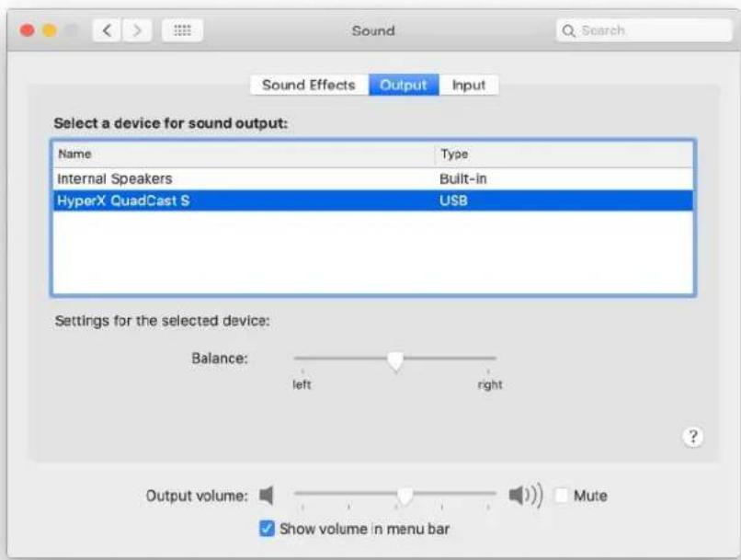The width and height of the screenshot is (741, 560).
Task: Click the Balance label
Action: tap(220, 359)
